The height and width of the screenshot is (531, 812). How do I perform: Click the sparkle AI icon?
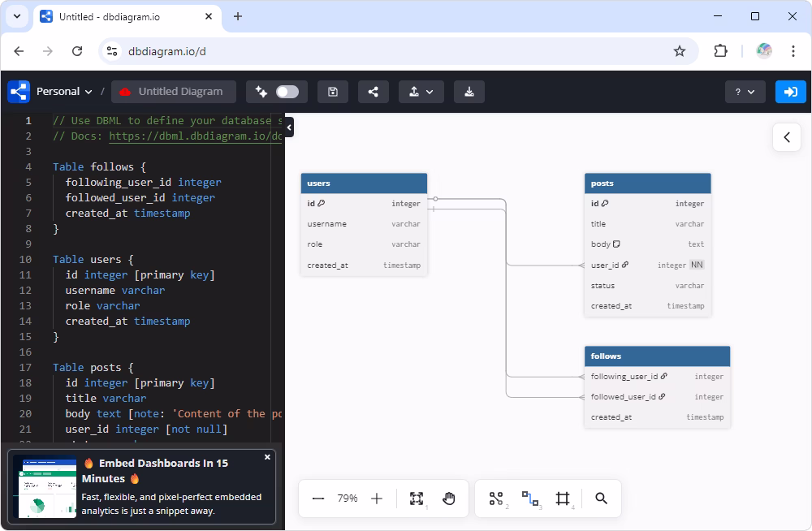click(261, 92)
